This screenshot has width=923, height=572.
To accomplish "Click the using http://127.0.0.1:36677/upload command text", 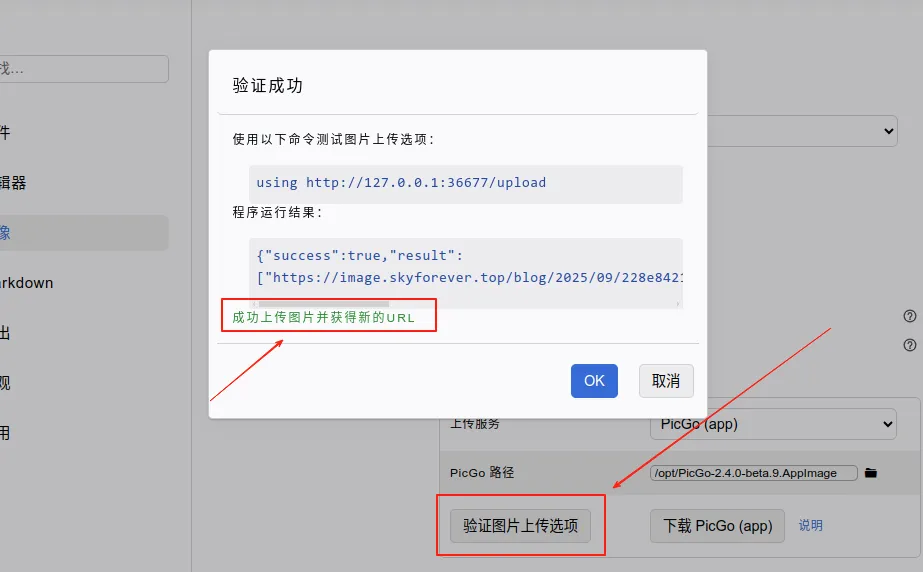I will click(401, 182).
